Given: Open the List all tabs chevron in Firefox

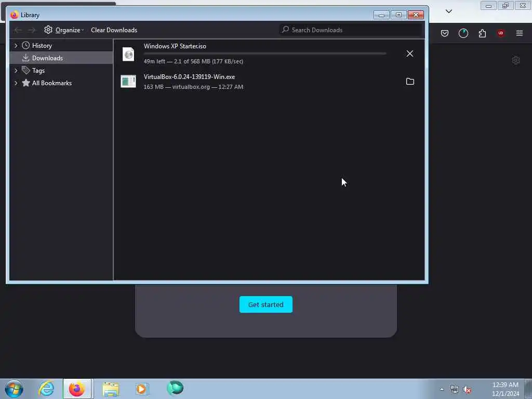Looking at the screenshot, I should [448, 11].
